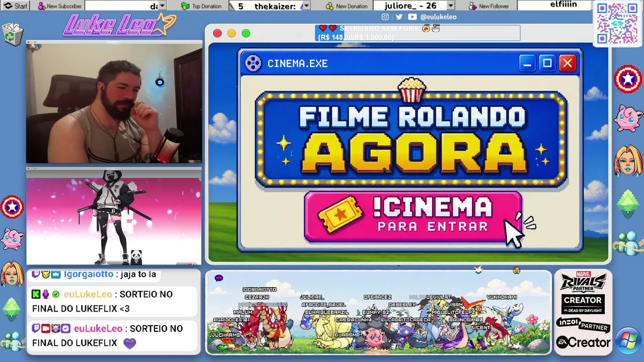Click the Jigglypuff icon on the right edge
The image size is (644, 362).
coord(628,118)
